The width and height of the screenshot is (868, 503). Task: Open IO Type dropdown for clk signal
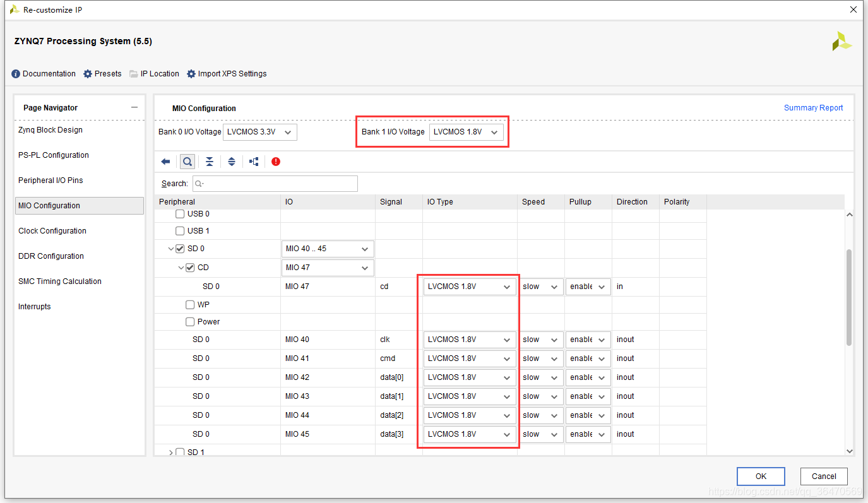pyautogui.click(x=470, y=340)
